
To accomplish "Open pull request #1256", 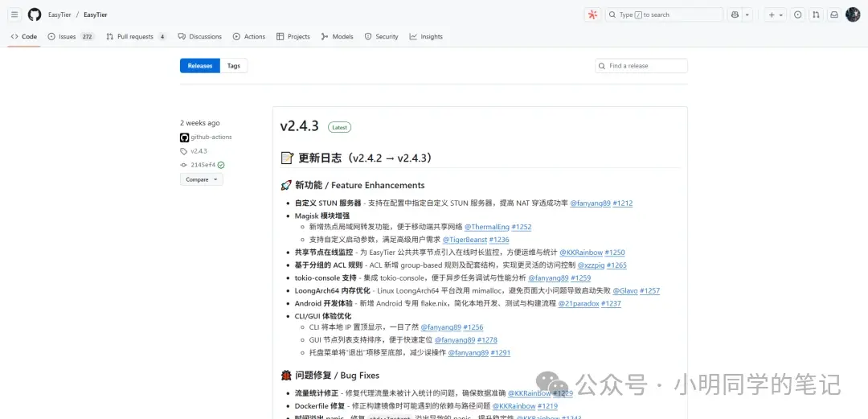I will point(473,327).
